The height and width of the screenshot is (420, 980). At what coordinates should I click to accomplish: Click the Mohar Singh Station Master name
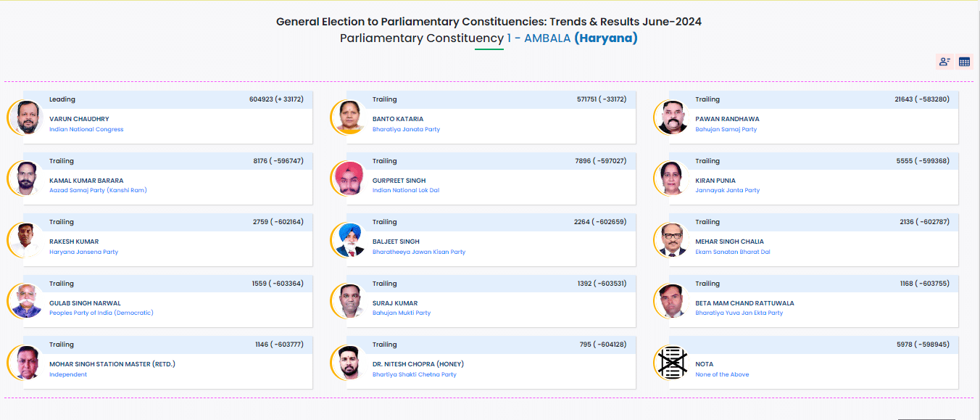pos(112,364)
